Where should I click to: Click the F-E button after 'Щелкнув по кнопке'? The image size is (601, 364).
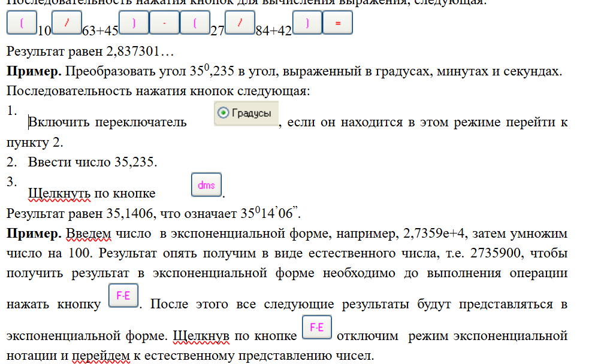click(x=316, y=327)
